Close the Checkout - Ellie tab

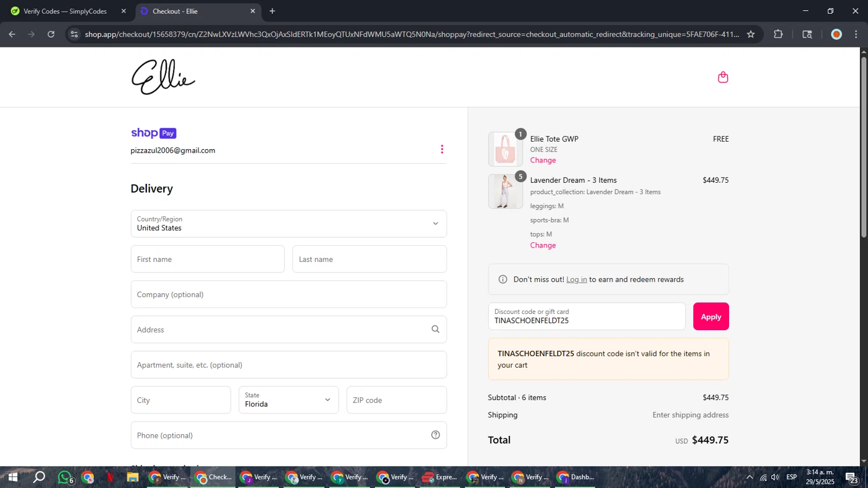253,11
